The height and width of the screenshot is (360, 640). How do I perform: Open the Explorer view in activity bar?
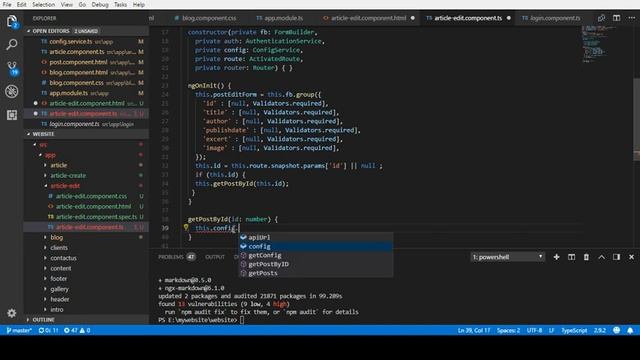12,21
